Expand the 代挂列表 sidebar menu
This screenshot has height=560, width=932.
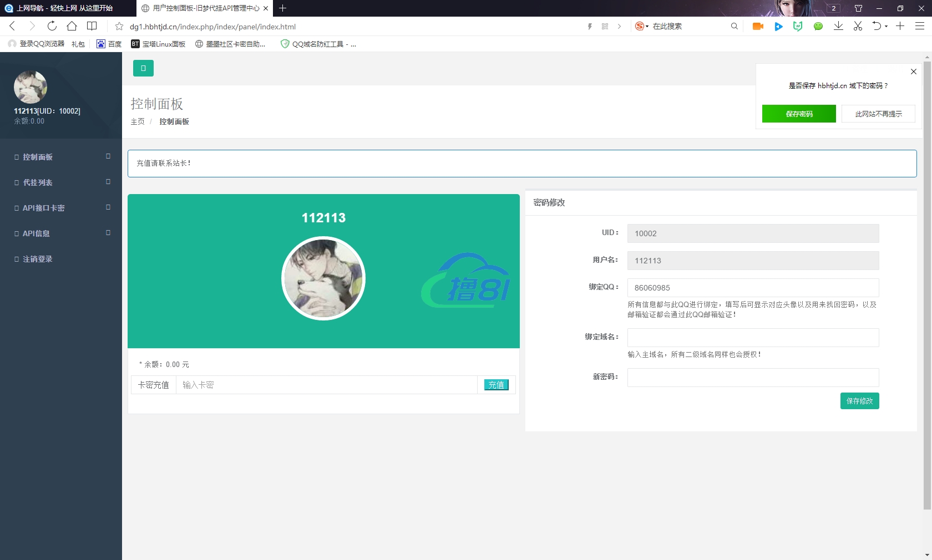click(x=61, y=182)
